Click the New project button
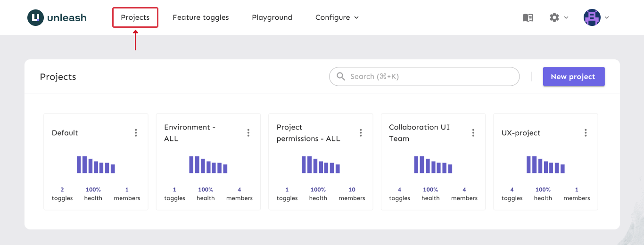 tap(573, 76)
